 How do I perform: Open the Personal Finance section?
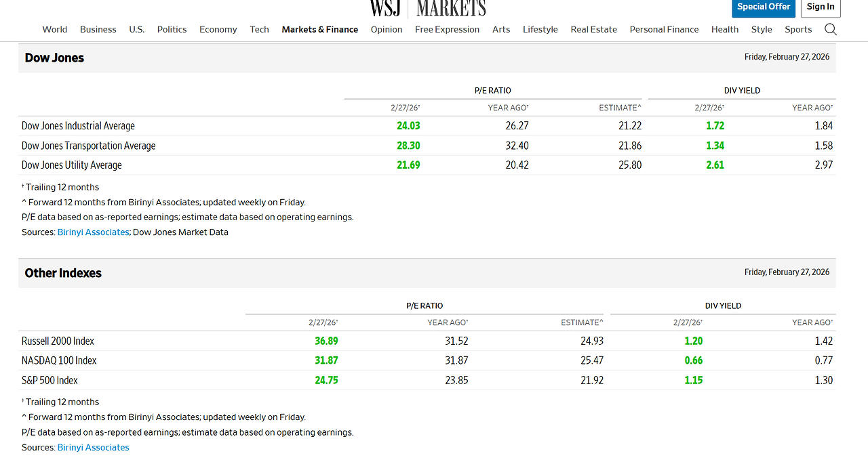[665, 29]
